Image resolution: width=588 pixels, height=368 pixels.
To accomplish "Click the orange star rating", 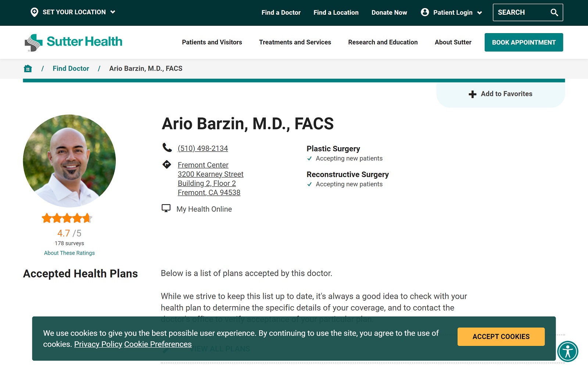I will tap(67, 218).
